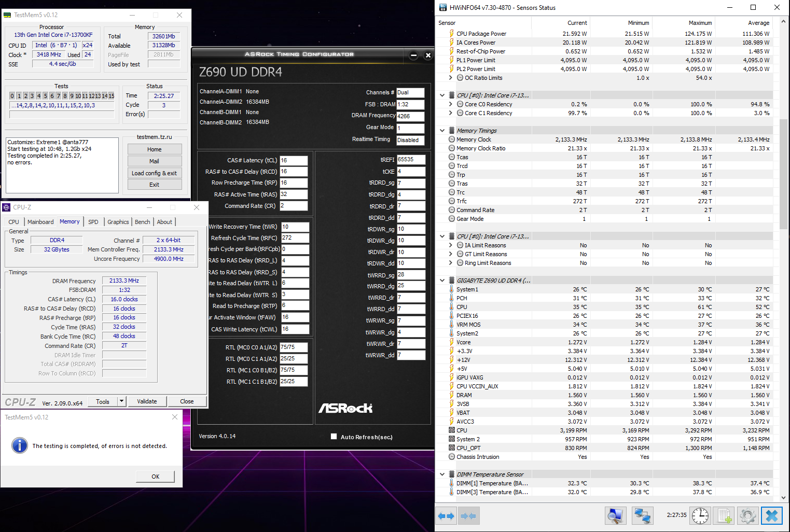
Task: Click the circle icon beside Tcas
Action: point(452,157)
